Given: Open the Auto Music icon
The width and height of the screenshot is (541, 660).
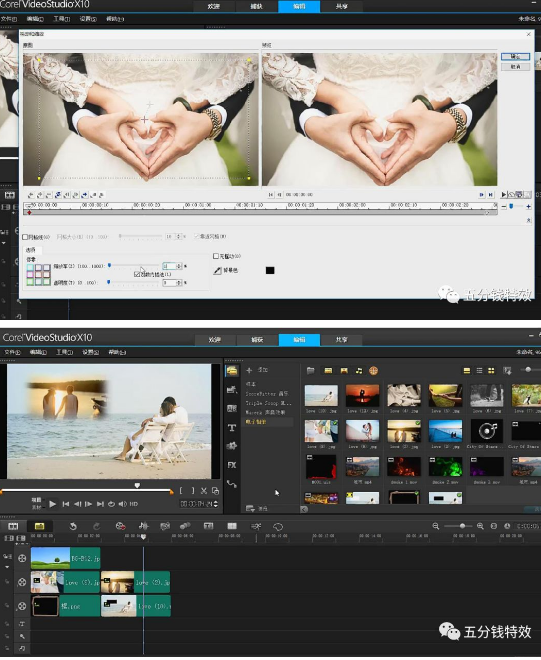Looking at the screenshot, I should (165, 526).
